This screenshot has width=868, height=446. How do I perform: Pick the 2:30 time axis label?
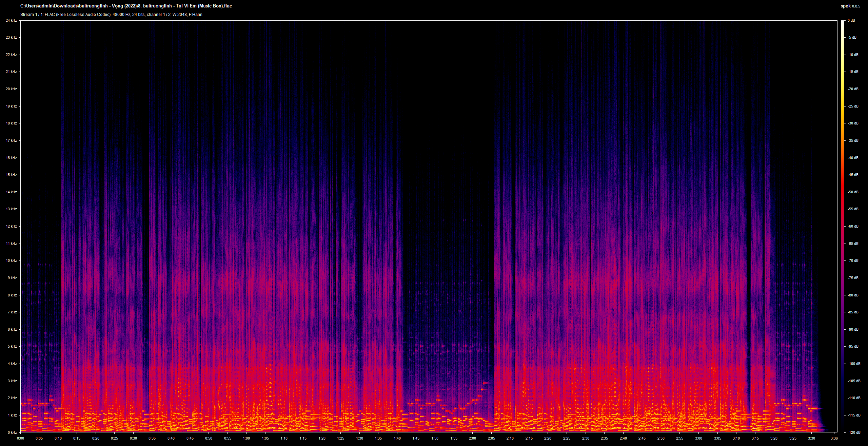click(586, 438)
